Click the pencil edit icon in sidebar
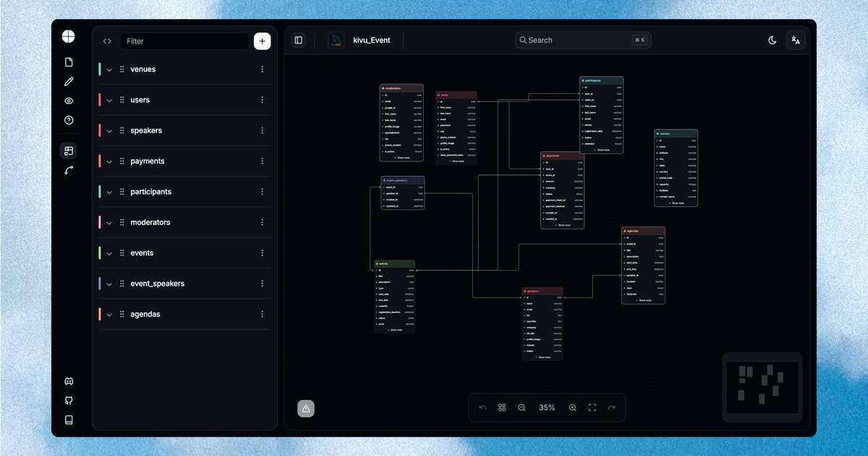This screenshot has height=456, width=868. pyautogui.click(x=69, y=82)
